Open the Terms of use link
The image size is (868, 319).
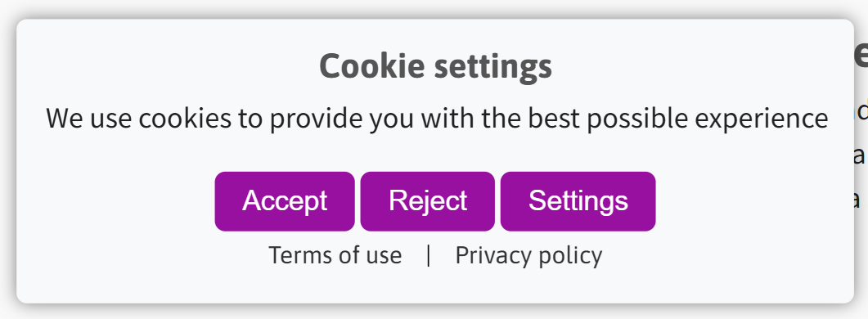coord(335,256)
